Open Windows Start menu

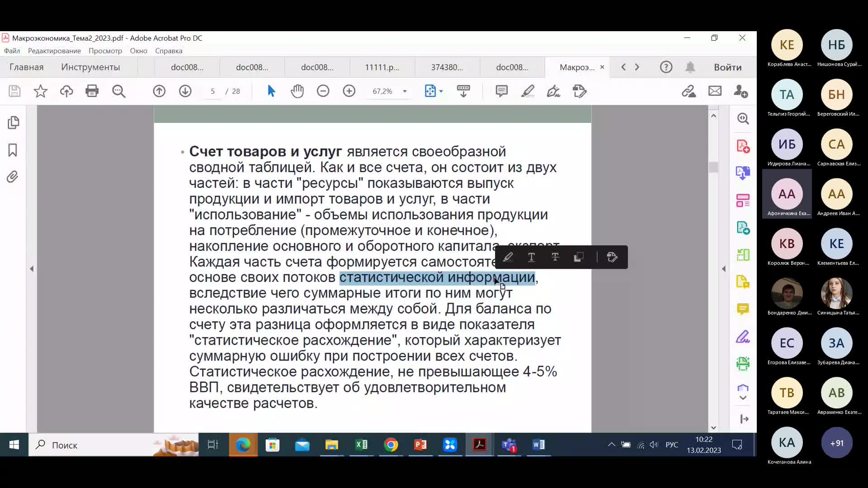coord(14,445)
